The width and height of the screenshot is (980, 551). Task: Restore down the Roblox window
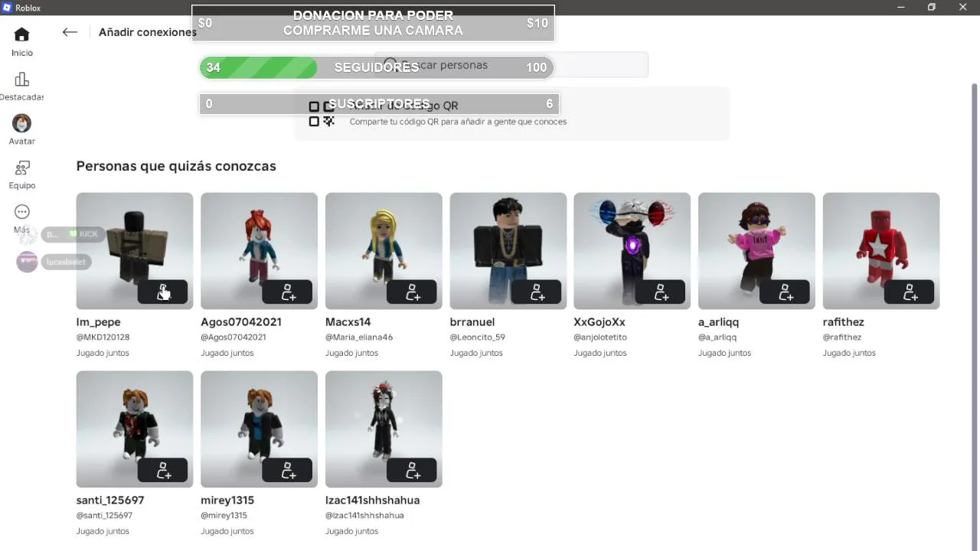pyautogui.click(x=931, y=8)
